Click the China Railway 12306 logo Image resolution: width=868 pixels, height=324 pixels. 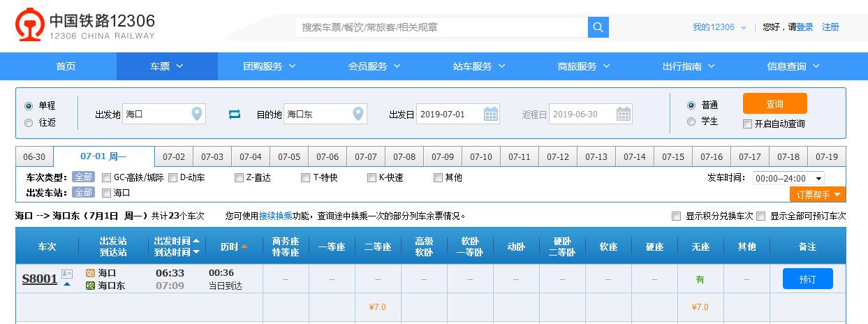point(85,27)
